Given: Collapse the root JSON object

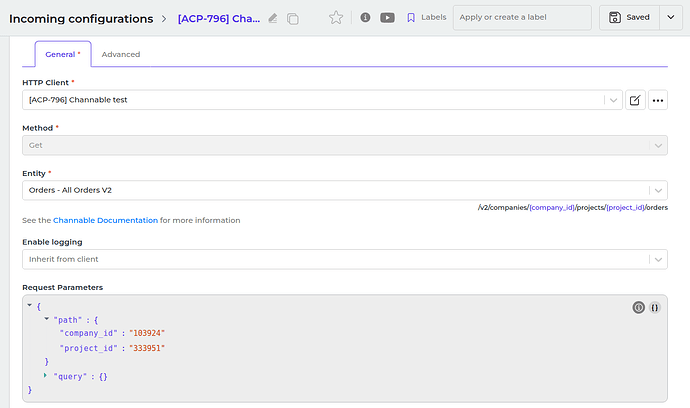Looking at the screenshot, I should pyautogui.click(x=30, y=305).
